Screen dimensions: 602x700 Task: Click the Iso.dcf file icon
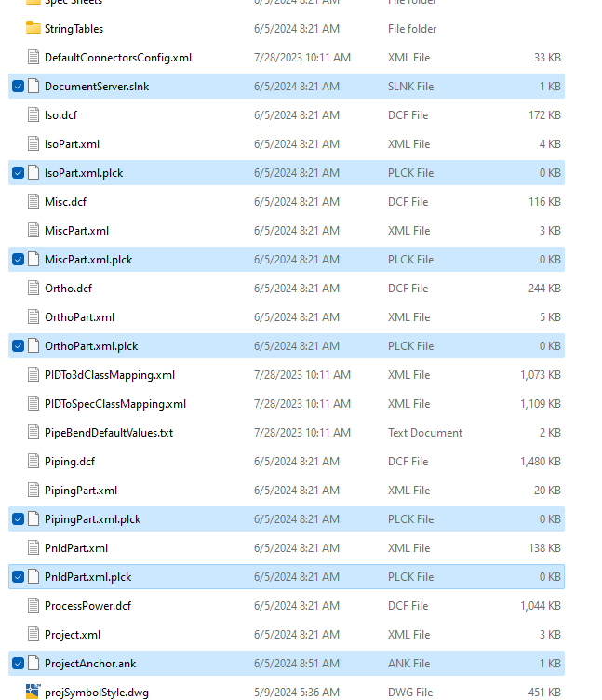[x=33, y=115]
